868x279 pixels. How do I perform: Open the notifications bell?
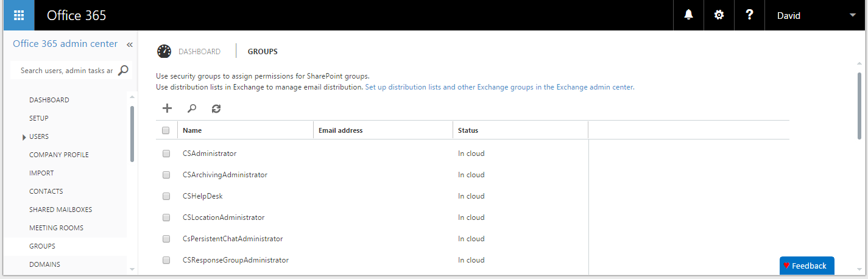(x=688, y=15)
